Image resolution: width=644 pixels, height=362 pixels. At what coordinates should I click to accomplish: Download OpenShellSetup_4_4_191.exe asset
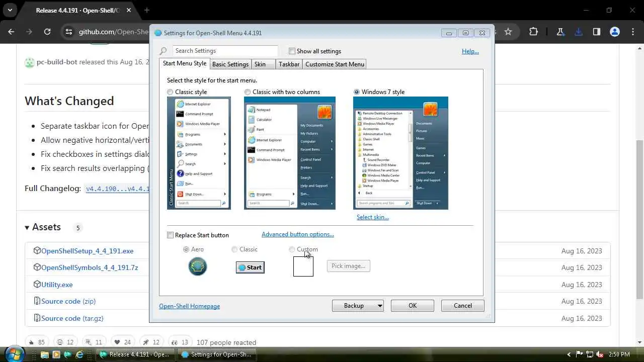(88, 251)
